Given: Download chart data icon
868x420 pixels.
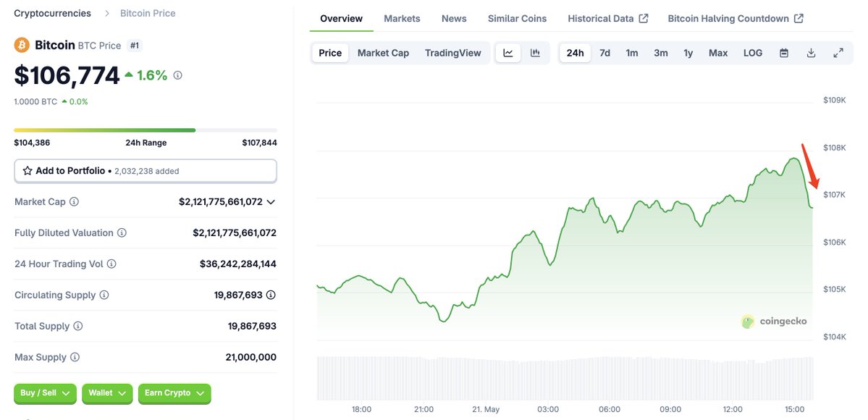Looking at the screenshot, I should pos(811,53).
